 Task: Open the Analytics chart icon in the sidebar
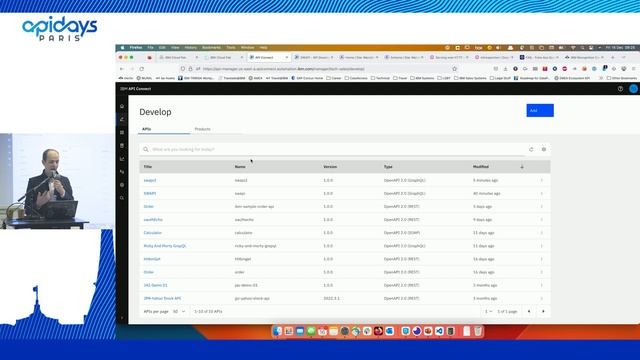click(122, 158)
